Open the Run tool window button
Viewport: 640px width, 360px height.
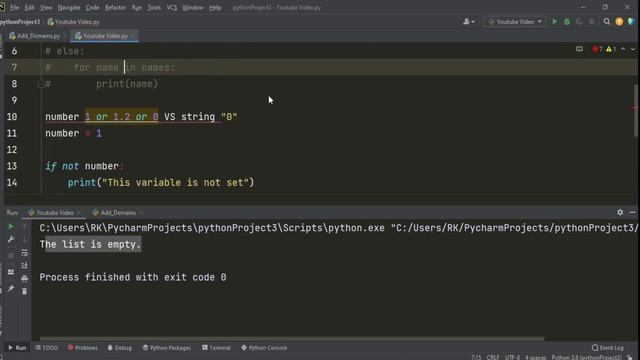[x=17, y=348]
